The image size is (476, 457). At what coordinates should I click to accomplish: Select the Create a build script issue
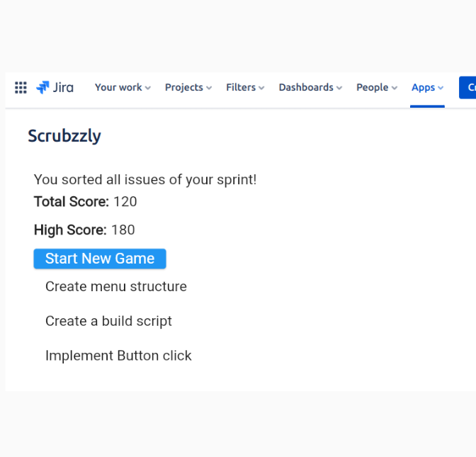click(108, 321)
